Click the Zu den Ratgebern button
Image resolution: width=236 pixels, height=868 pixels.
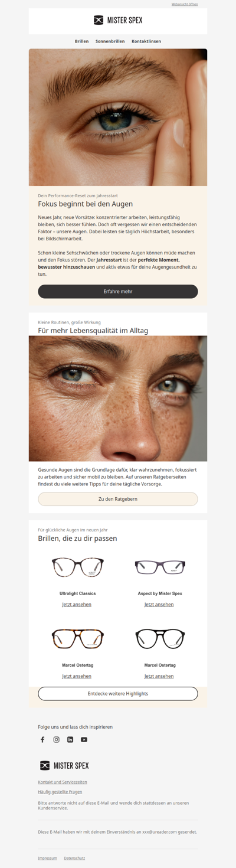118,499
